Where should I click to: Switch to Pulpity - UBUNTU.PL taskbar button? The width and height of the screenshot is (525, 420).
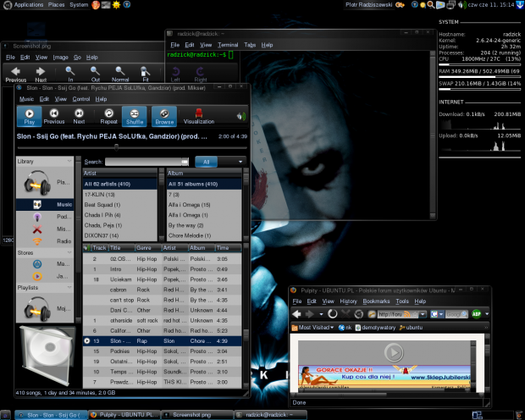pos(124,415)
